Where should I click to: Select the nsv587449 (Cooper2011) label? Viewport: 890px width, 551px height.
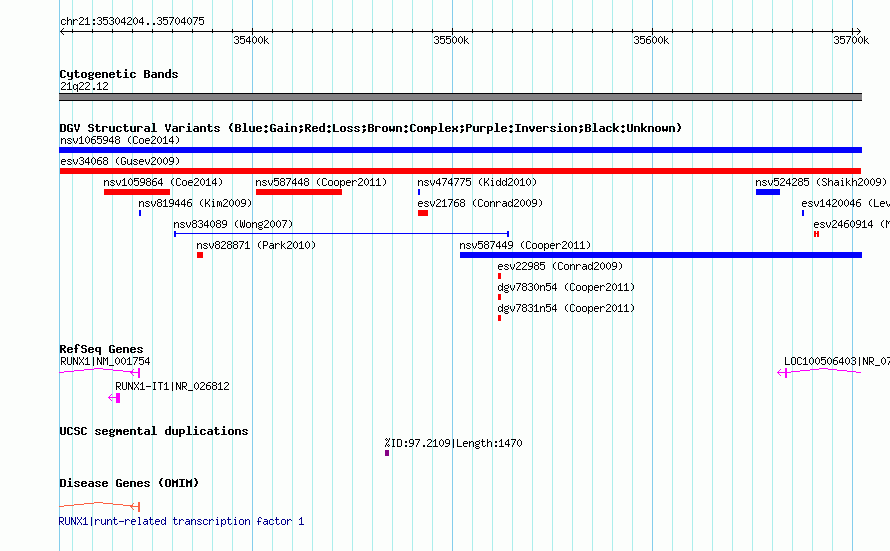point(525,245)
